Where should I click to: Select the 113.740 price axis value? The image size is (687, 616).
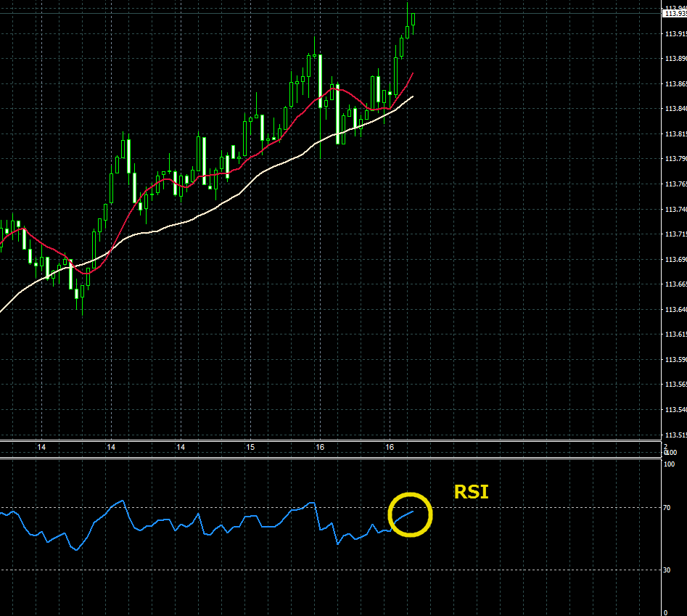click(x=675, y=210)
